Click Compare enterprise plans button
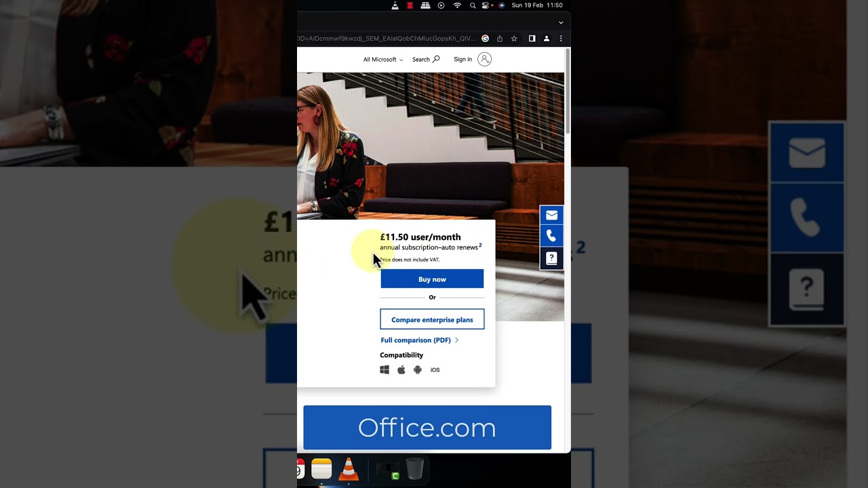Viewport: 868px width, 488px height. (x=432, y=320)
